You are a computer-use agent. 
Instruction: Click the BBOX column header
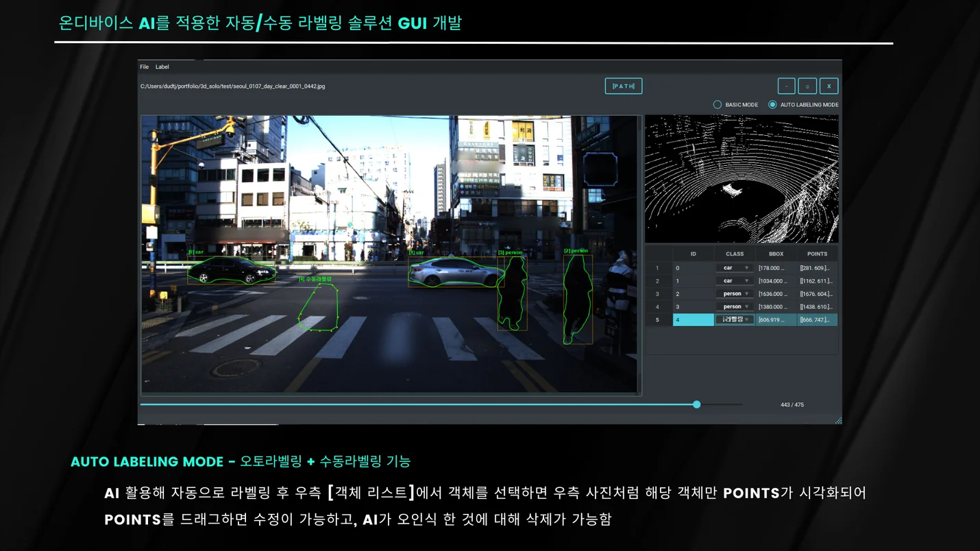click(x=776, y=254)
